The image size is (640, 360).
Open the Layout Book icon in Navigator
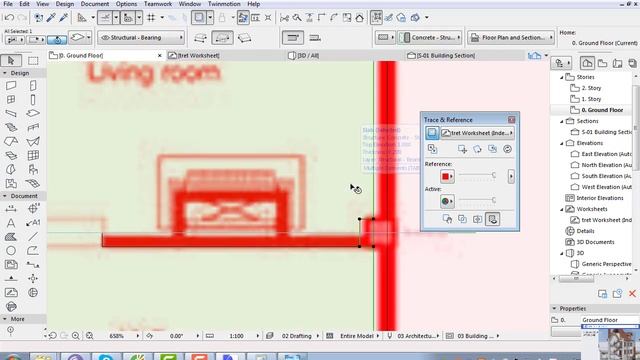pyautogui.click(x=618, y=63)
